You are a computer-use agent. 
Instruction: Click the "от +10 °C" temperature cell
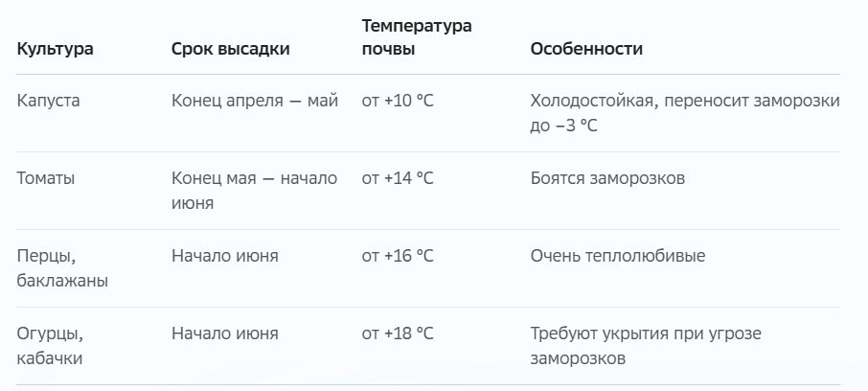click(x=398, y=101)
